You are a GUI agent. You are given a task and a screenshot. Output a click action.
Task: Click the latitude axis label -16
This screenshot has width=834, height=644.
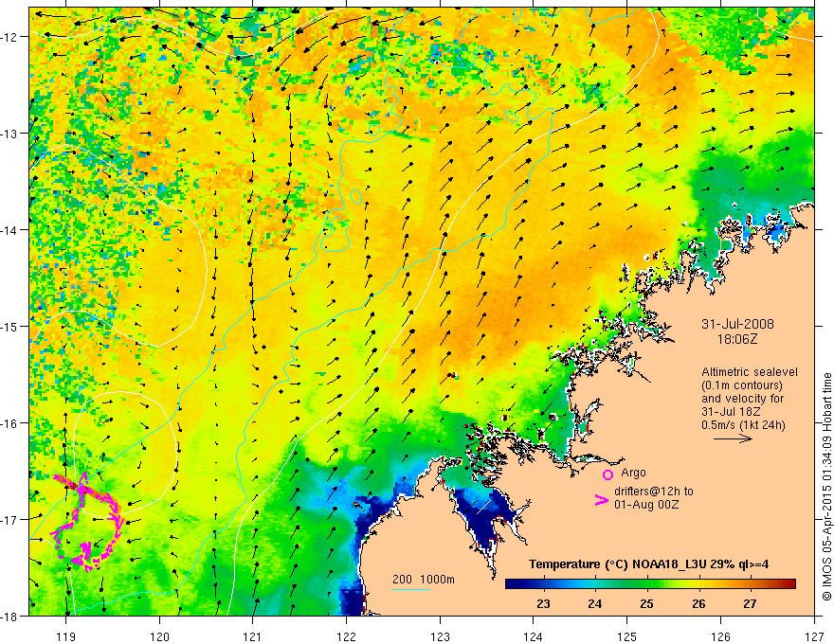tap(10, 423)
